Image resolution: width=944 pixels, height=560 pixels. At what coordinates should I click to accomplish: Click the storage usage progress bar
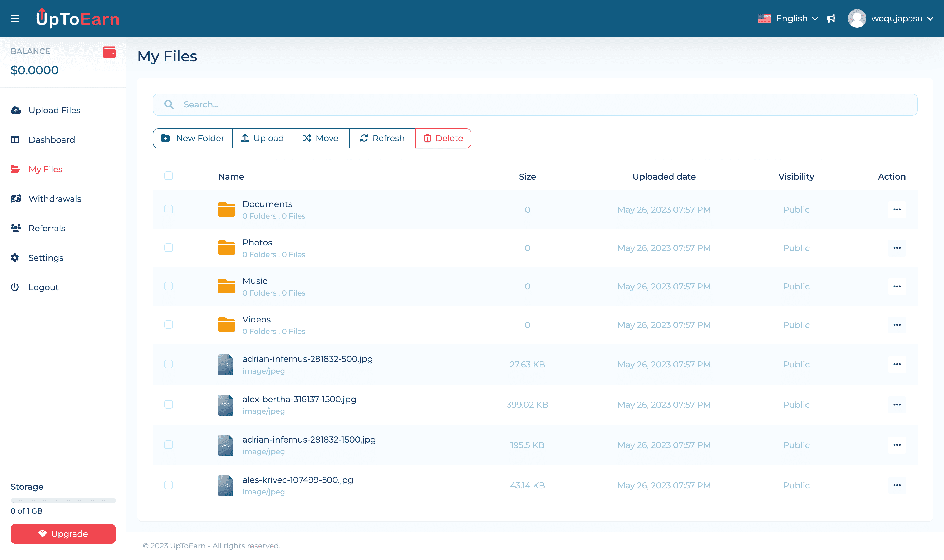(x=63, y=500)
